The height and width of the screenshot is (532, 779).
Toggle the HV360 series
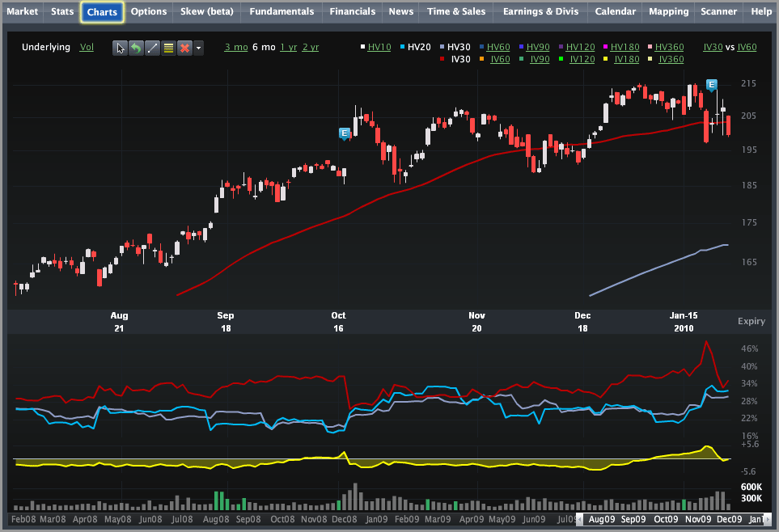coord(669,47)
